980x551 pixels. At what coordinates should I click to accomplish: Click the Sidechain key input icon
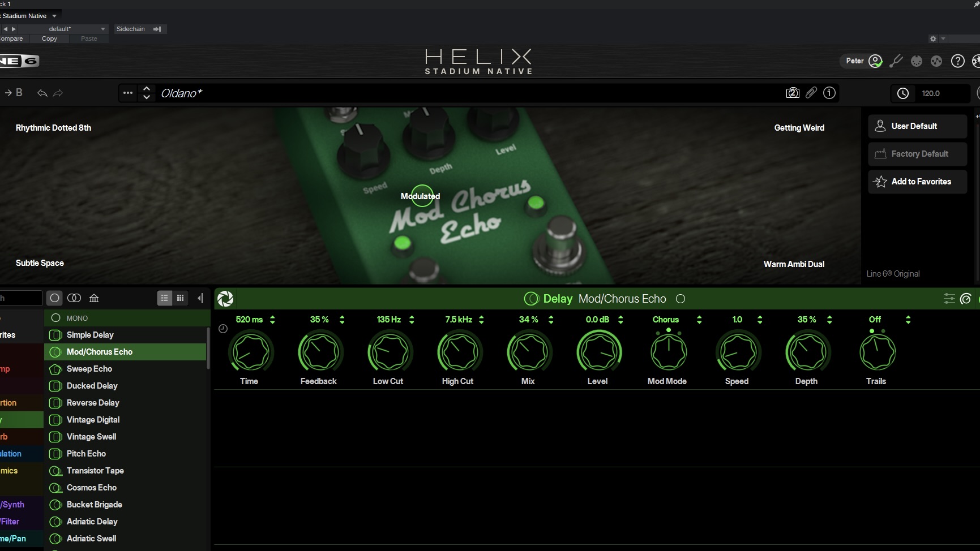(157, 29)
